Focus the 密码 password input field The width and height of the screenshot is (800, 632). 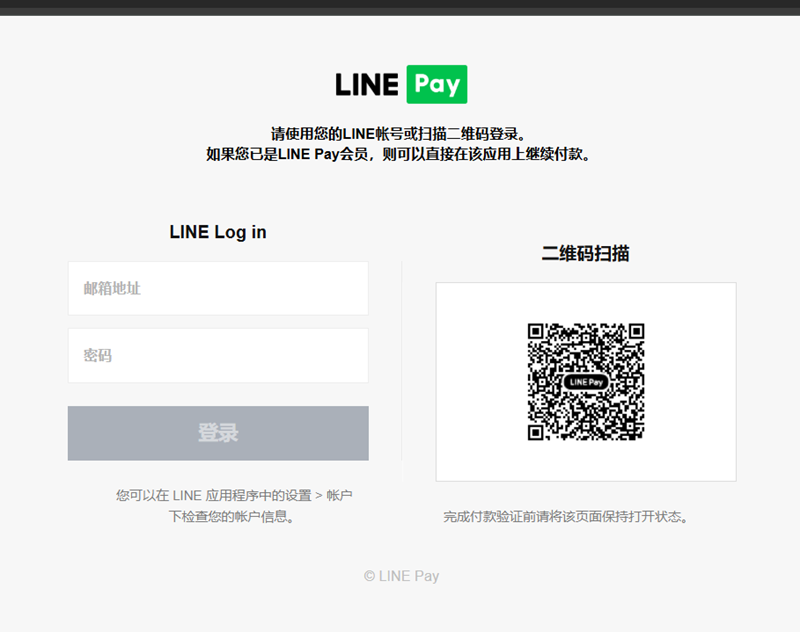218,356
